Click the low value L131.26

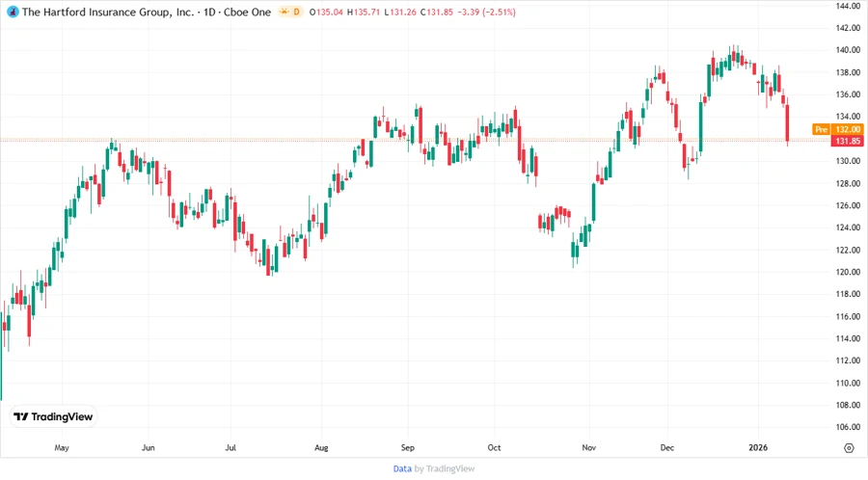pos(399,12)
